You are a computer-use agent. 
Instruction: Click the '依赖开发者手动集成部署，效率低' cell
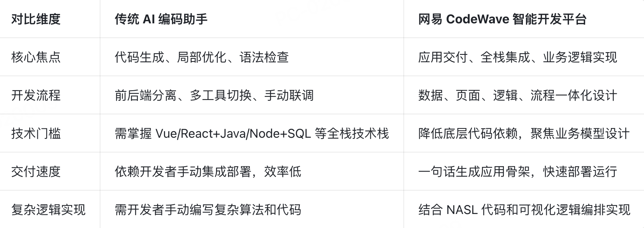tap(208, 172)
